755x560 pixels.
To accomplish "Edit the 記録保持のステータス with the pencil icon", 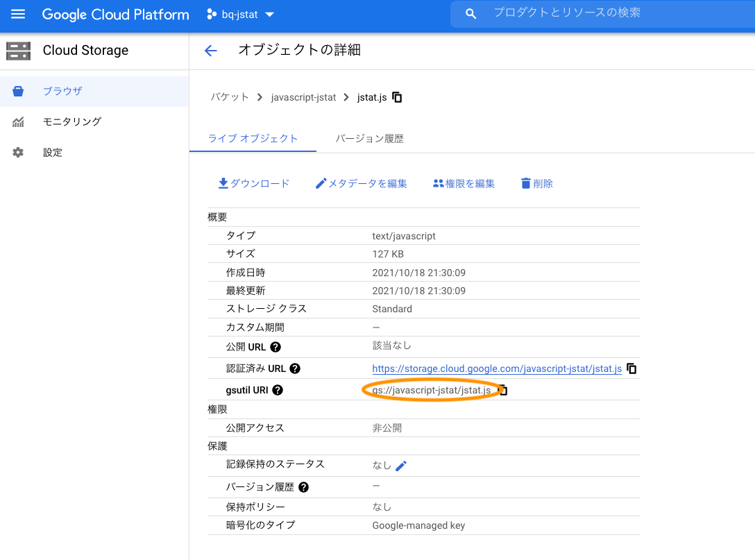I will pyautogui.click(x=401, y=466).
